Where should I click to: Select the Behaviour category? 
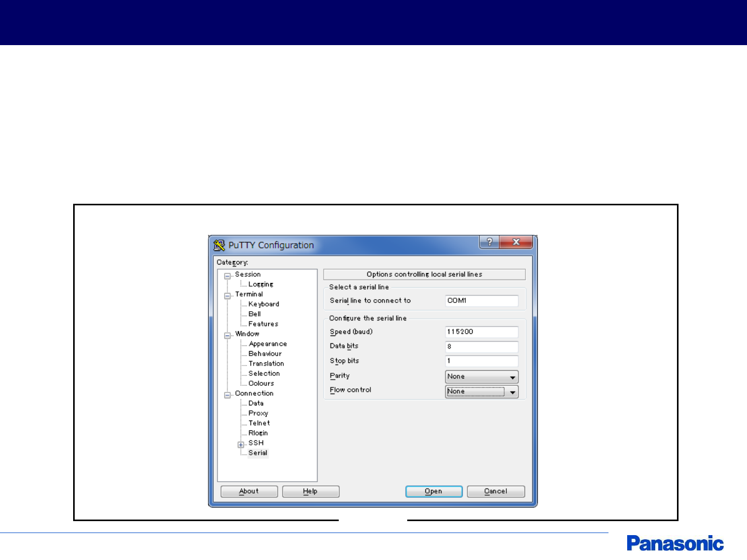265,354
